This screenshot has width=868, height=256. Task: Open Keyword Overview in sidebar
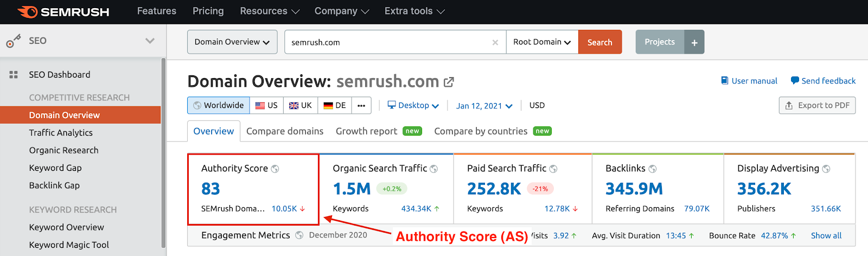(67, 227)
